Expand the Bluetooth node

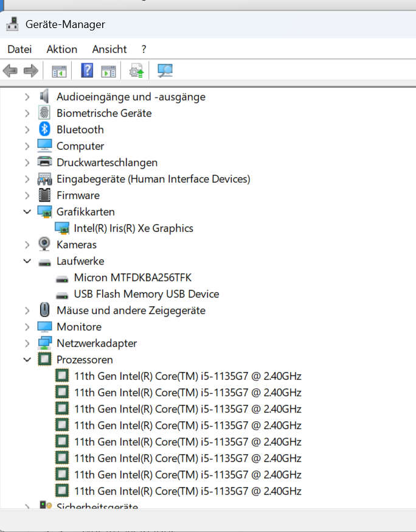pos(27,130)
